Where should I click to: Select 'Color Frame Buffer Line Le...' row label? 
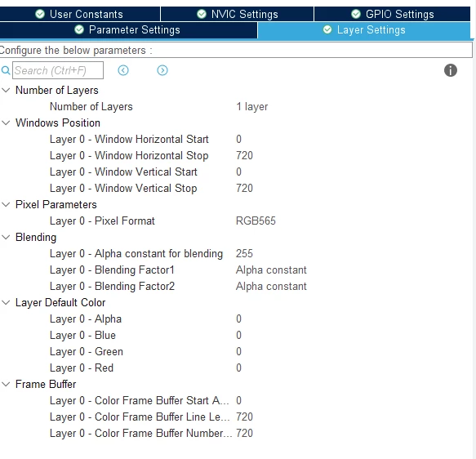point(140,417)
